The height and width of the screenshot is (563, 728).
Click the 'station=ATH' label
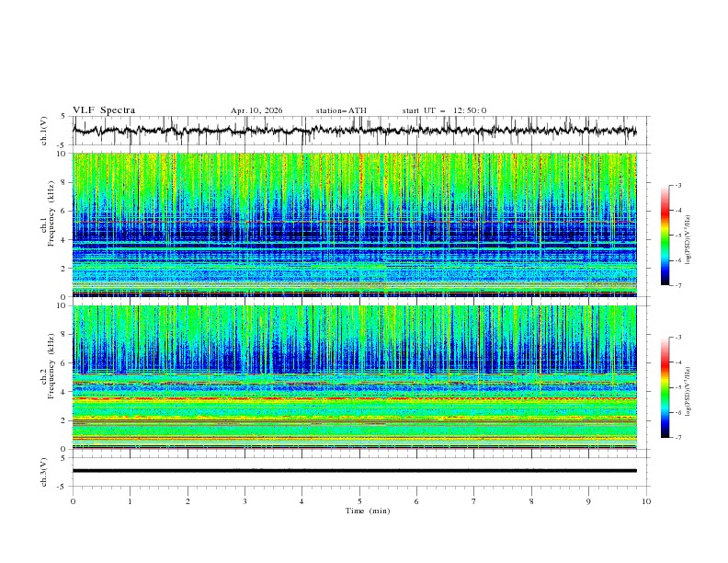pyautogui.click(x=341, y=110)
